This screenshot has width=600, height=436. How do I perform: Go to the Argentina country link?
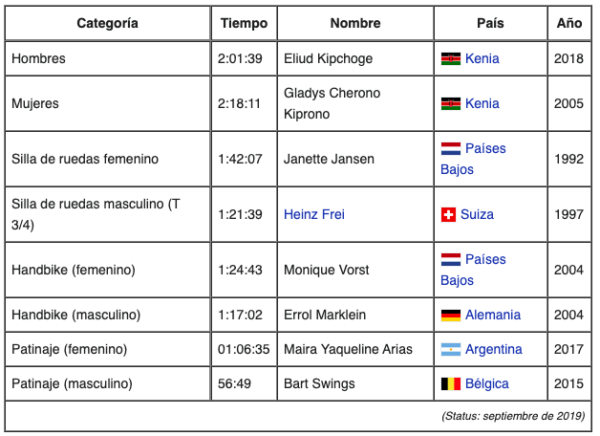click(493, 350)
